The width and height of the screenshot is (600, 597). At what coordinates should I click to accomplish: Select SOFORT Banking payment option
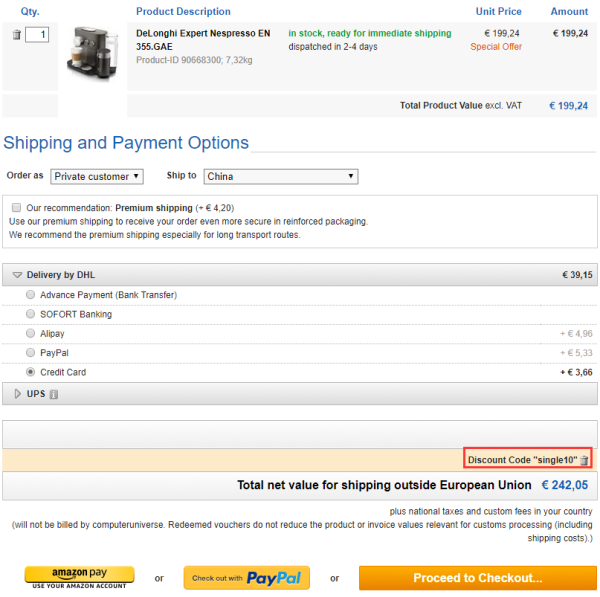(x=30, y=314)
